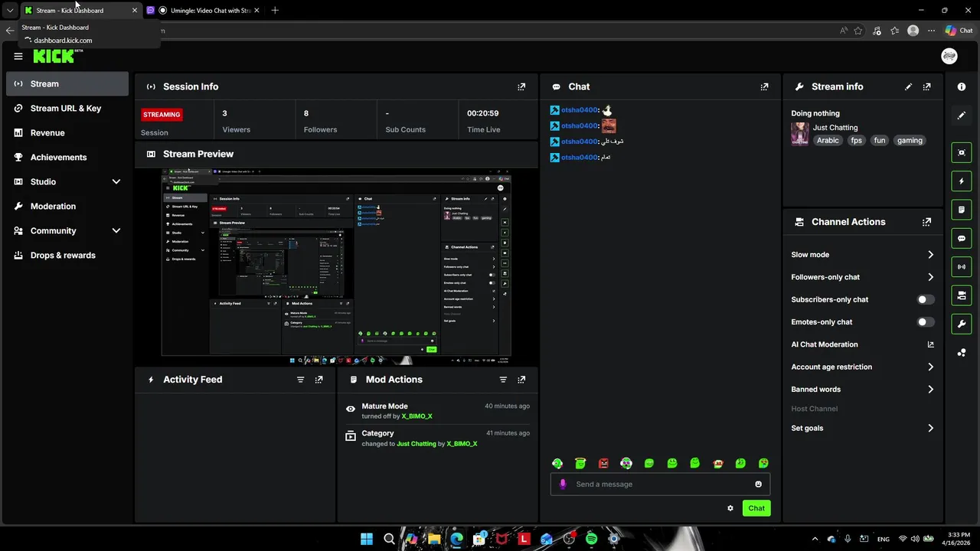Open Moderation in the sidebar
Viewport: 980px width, 551px height.
pos(67,207)
